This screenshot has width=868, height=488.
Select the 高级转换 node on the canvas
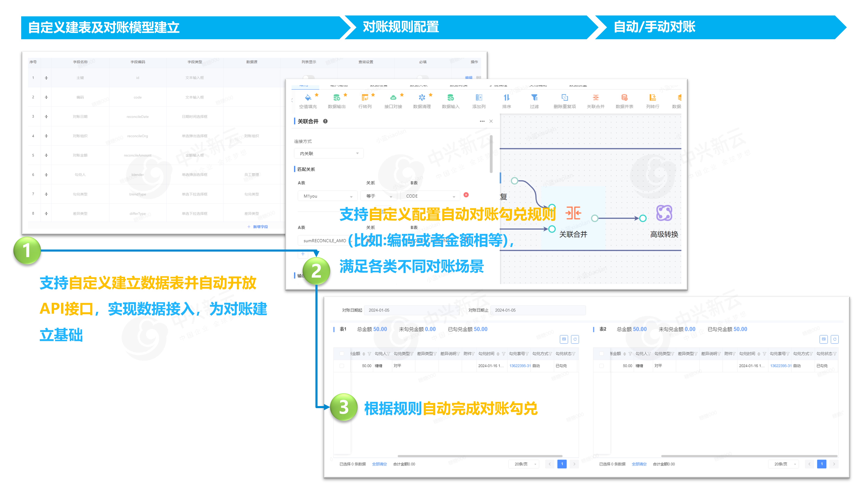pos(664,213)
